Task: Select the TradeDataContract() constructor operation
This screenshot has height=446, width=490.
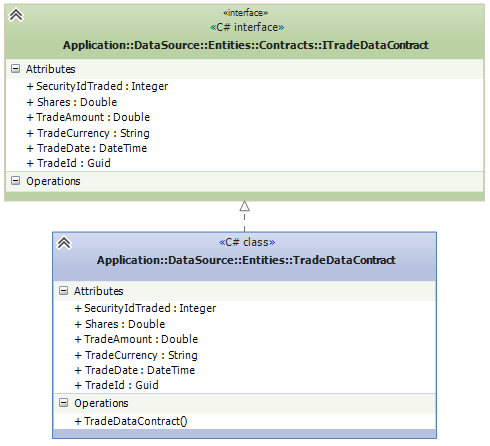Action: coord(131,421)
